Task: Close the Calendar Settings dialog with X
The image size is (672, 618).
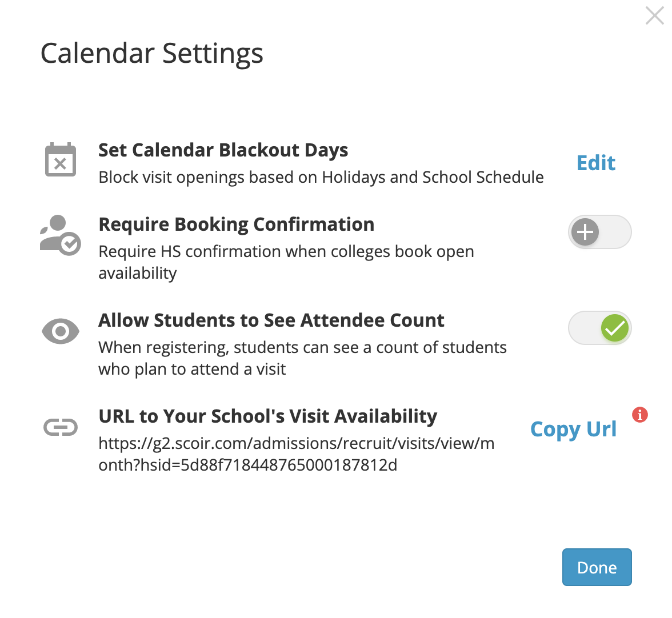Action: (655, 15)
